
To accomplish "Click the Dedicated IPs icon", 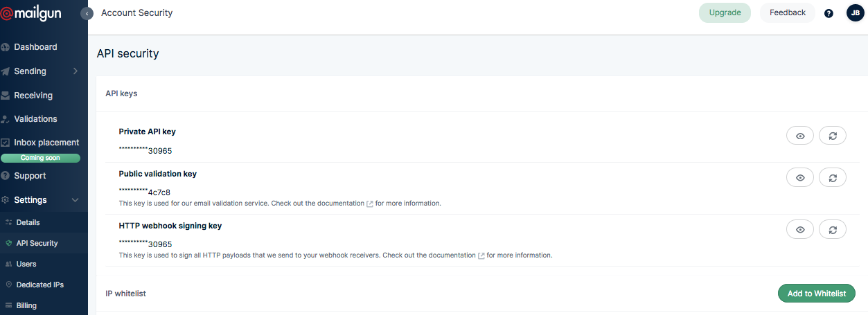I will coord(9,285).
